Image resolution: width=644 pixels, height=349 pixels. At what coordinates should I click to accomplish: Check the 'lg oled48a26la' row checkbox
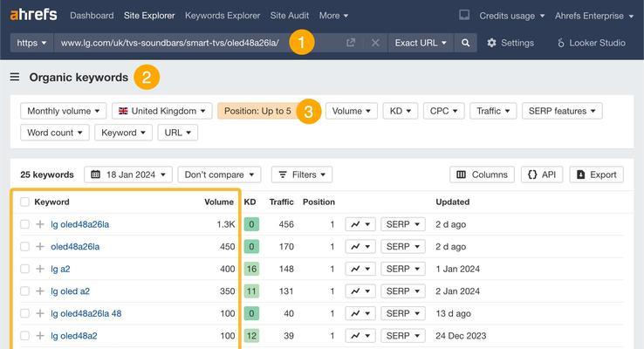tap(24, 224)
